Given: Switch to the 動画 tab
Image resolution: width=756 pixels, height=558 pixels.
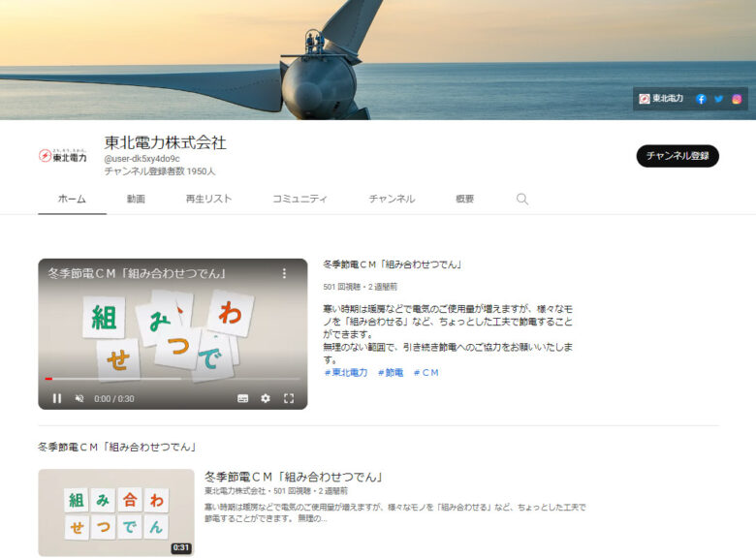Looking at the screenshot, I should tap(136, 199).
